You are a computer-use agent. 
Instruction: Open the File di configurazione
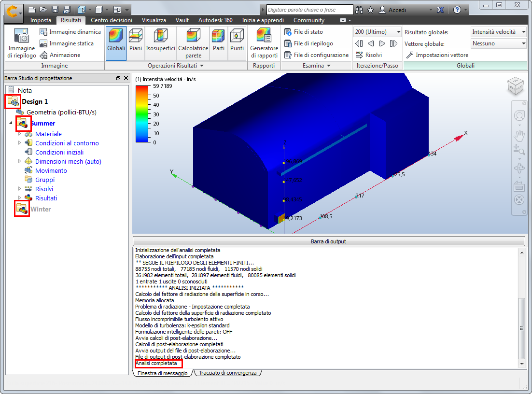316,55
